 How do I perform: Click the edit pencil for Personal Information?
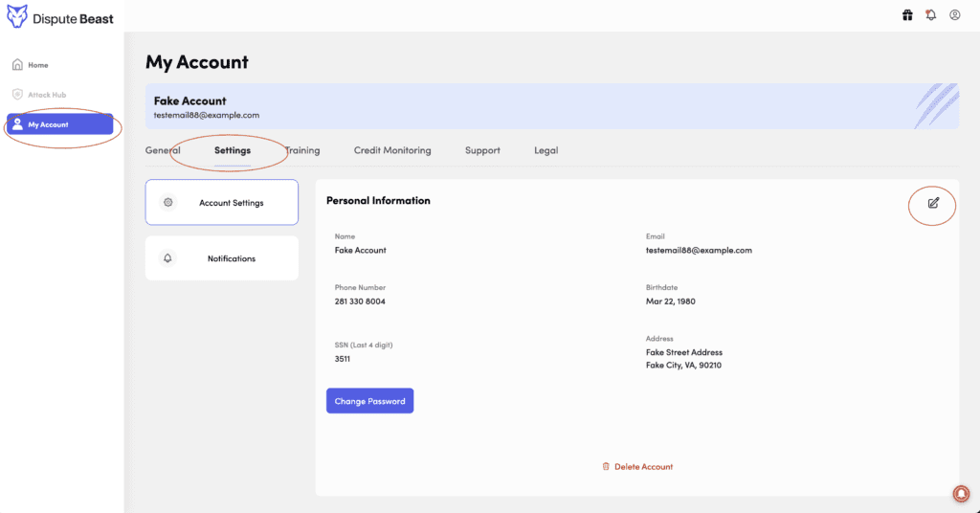pyautogui.click(x=933, y=203)
